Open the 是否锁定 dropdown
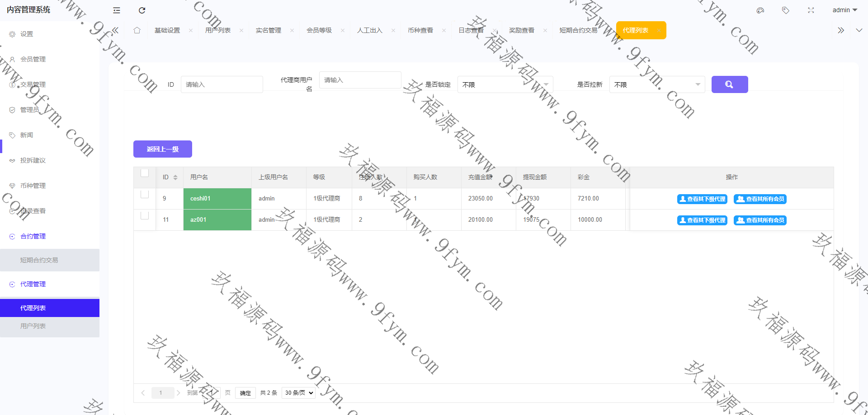Viewport: 868px width, 415px height. (505, 84)
